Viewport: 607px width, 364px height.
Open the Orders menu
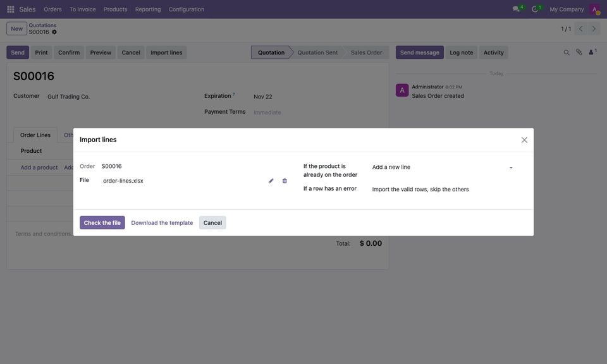52,9
